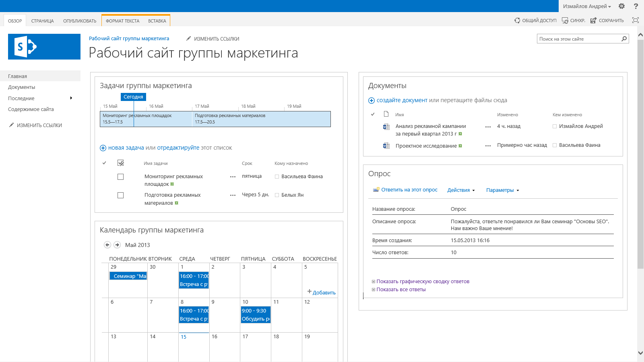Click the SharePoint logo icon
The image size is (644, 362).
[x=25, y=47]
